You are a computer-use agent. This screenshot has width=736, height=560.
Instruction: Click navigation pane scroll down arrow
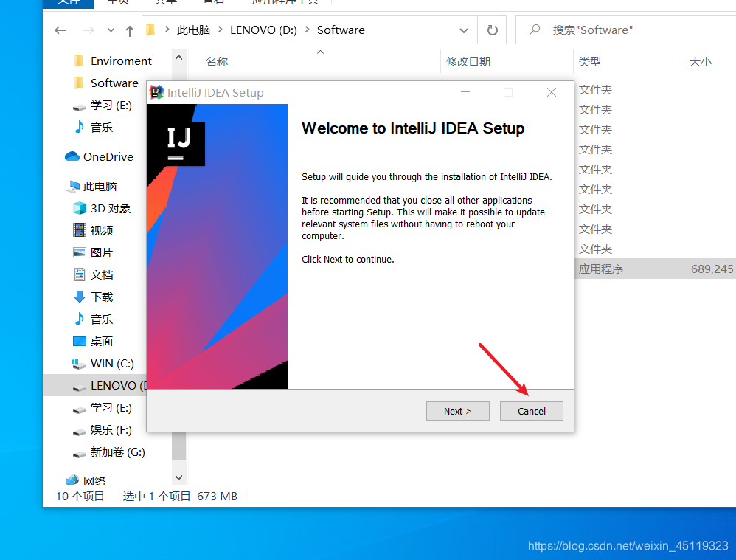pyautogui.click(x=178, y=478)
